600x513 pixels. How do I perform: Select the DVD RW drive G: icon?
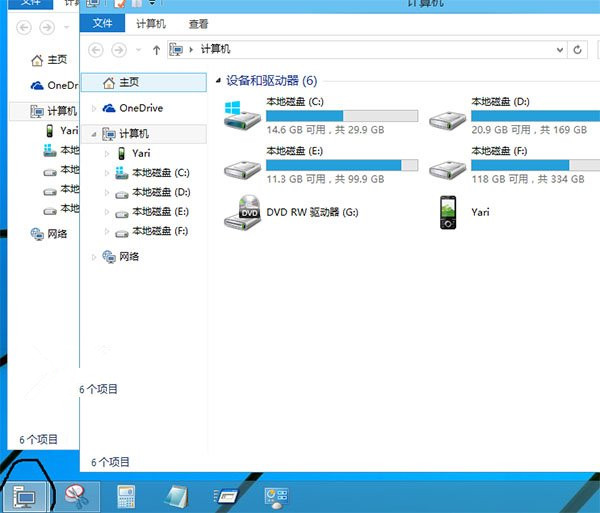pyautogui.click(x=240, y=212)
